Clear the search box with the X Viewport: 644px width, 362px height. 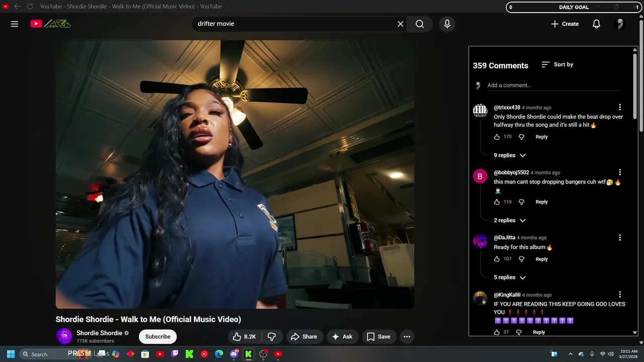click(x=400, y=24)
